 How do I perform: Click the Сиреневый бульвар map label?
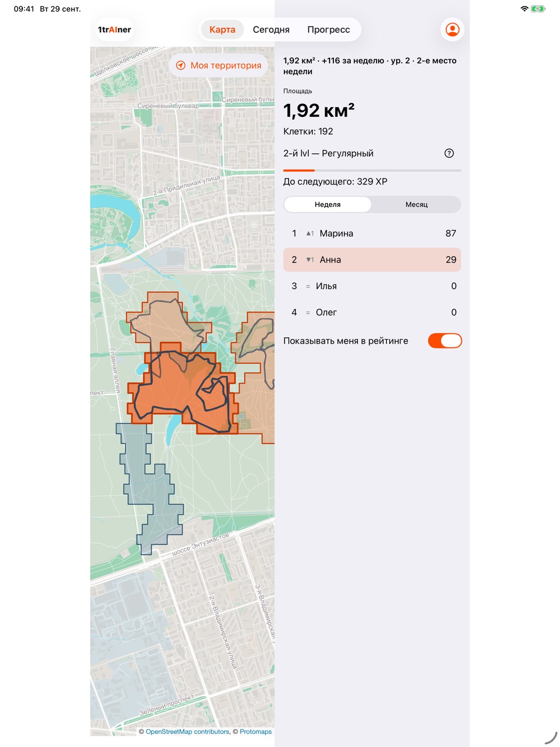click(x=168, y=106)
